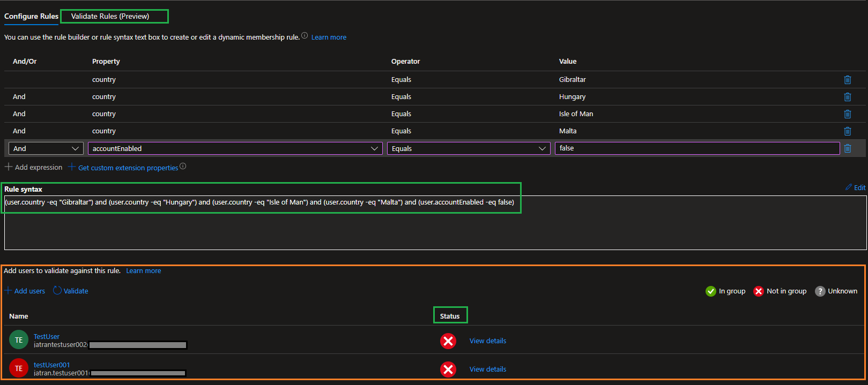Screen dimensions: 868x385
Task: Open the Equals operator dropdown
Action: point(469,148)
